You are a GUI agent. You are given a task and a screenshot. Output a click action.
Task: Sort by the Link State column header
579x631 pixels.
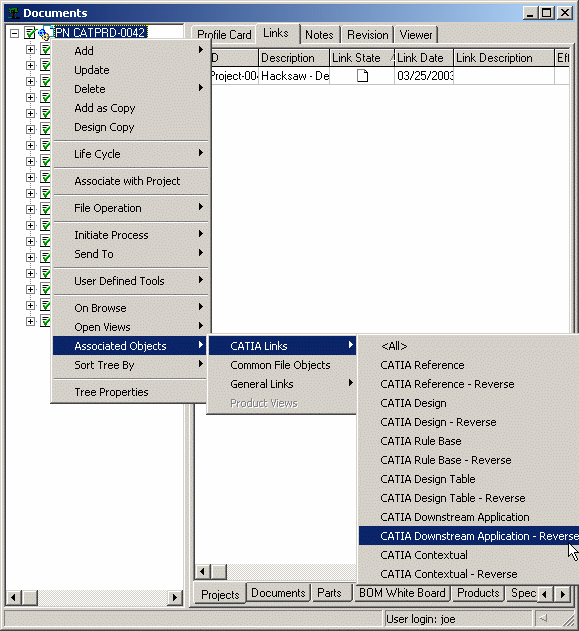362,58
